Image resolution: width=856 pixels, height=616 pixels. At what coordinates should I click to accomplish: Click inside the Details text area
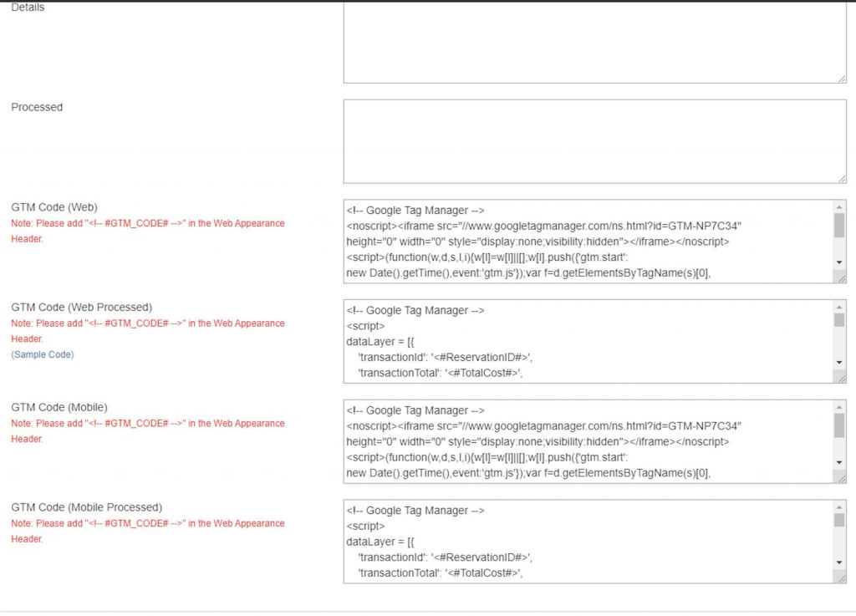[594, 42]
